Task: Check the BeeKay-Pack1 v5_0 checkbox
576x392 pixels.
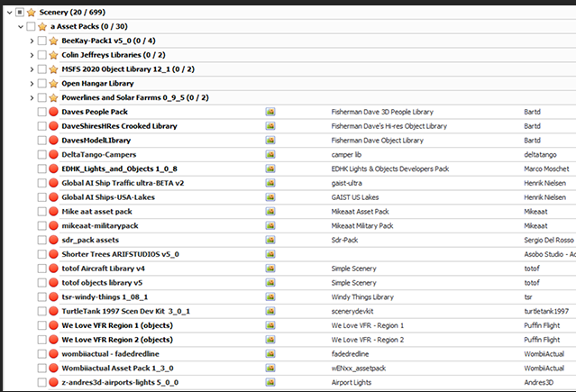Action: coord(42,41)
